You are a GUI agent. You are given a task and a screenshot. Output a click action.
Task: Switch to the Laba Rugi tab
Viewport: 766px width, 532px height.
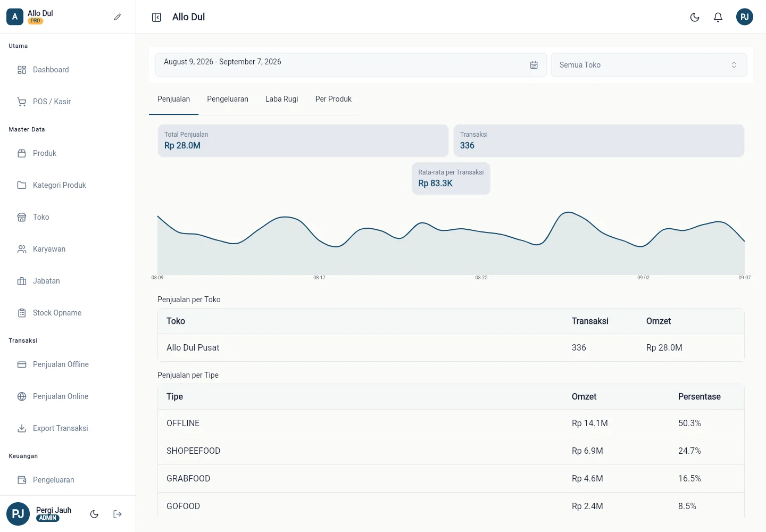click(x=282, y=99)
